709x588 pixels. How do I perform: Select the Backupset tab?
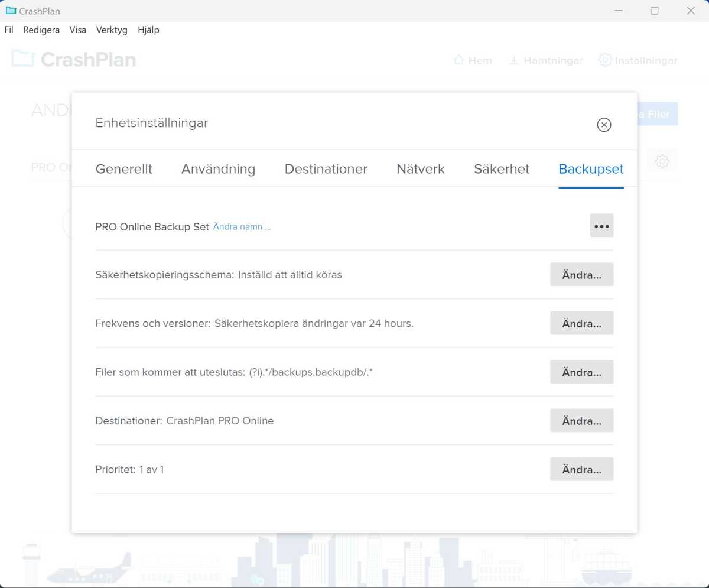pos(591,169)
